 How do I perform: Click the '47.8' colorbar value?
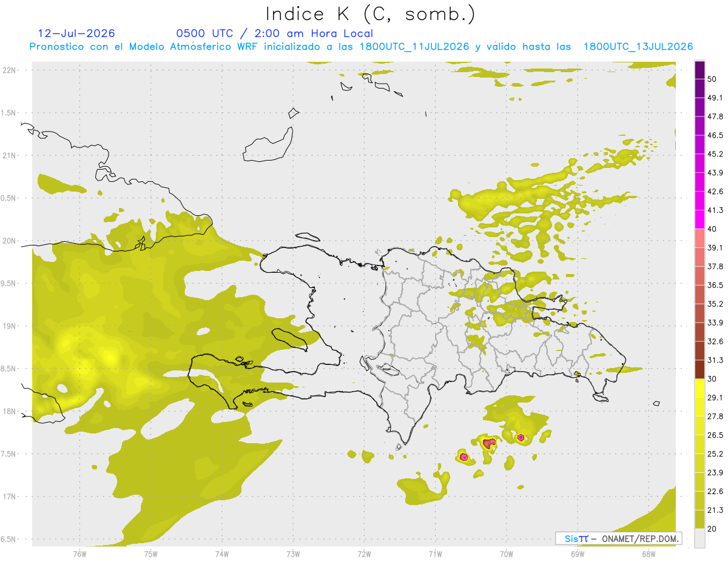point(715,116)
